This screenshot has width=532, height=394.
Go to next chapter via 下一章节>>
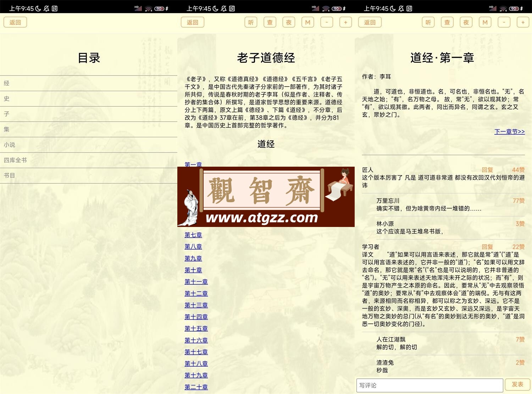pos(510,132)
